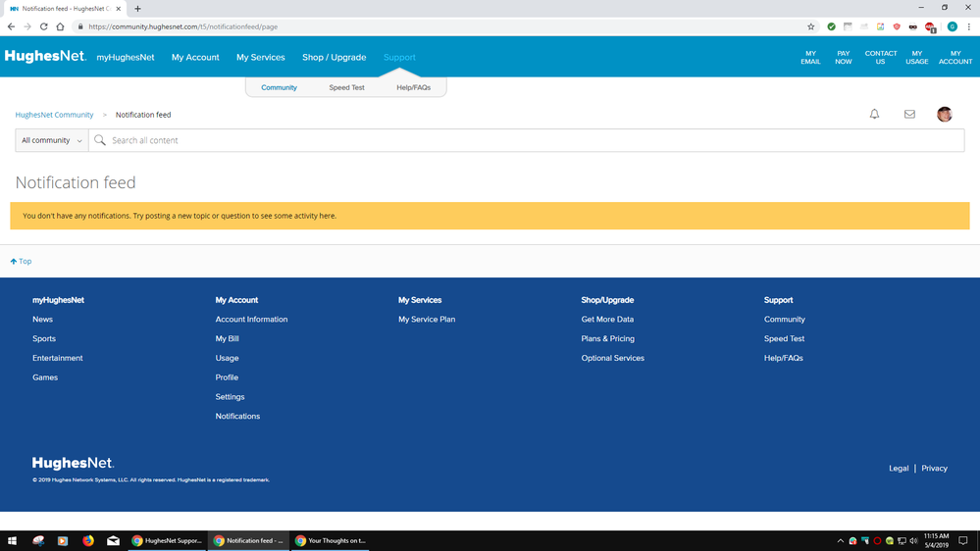
Task: Click the user profile avatar
Action: coord(944,115)
